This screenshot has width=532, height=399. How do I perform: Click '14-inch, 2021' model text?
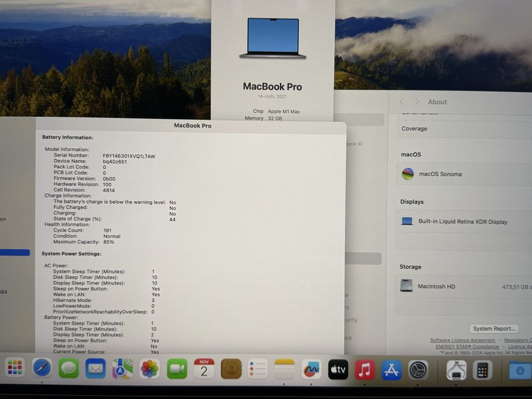(272, 96)
